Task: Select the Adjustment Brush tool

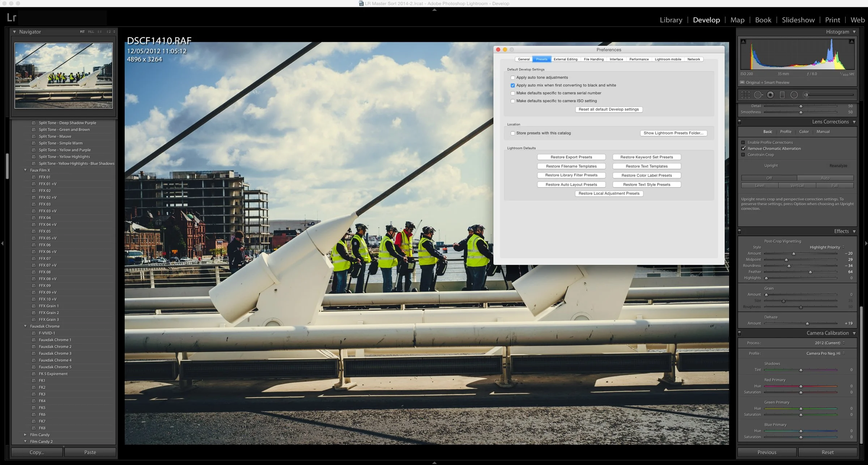Action: click(807, 95)
